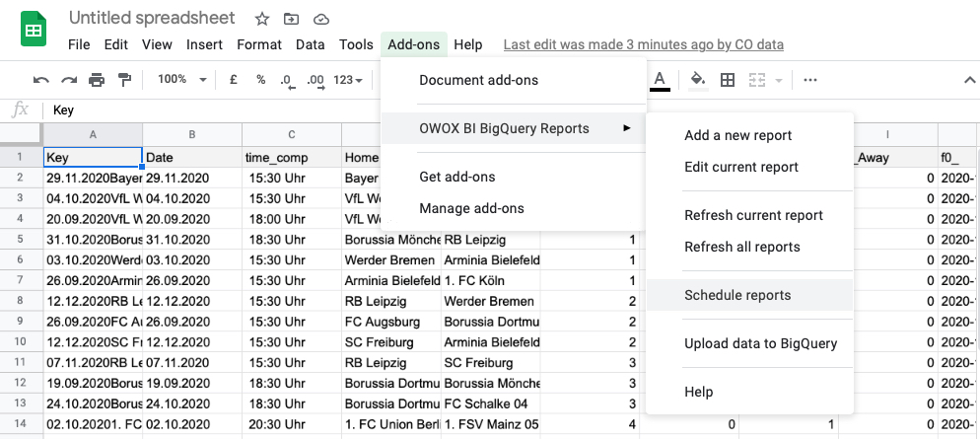Star the Untitled spreadsheet
The width and height of the screenshot is (980, 439).
point(262,19)
